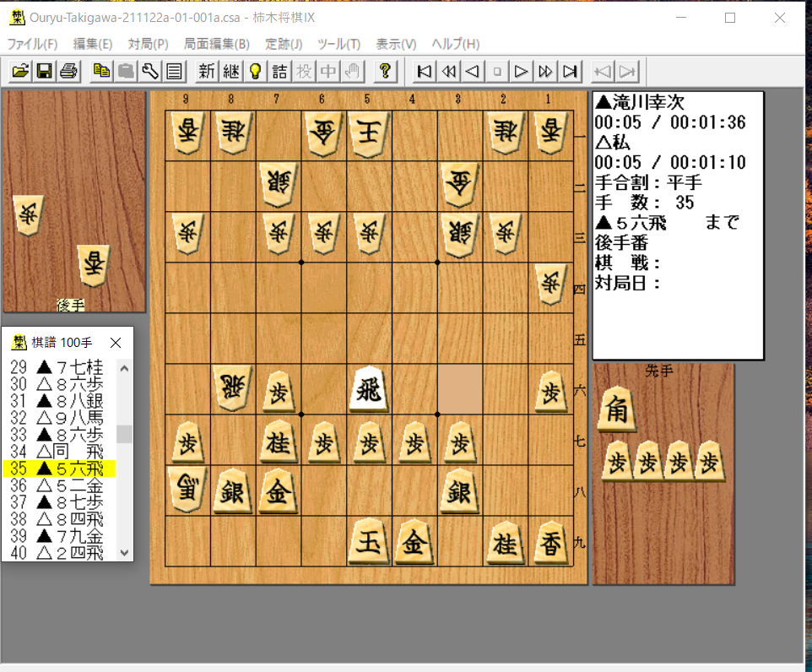Rewind several moves back
Screen dimensions: 812x672
click(x=448, y=71)
